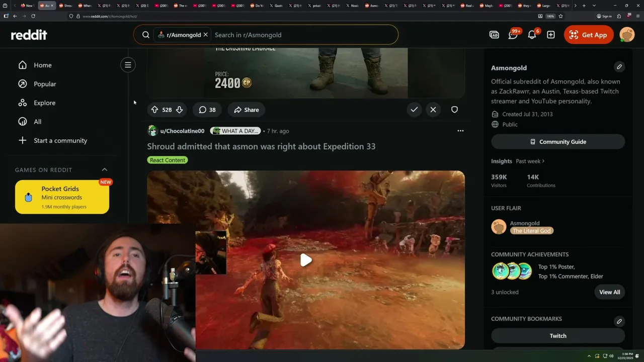This screenshot has width=644, height=362.
Task: Collapse the Games on Reddit section
Action: coord(105,169)
